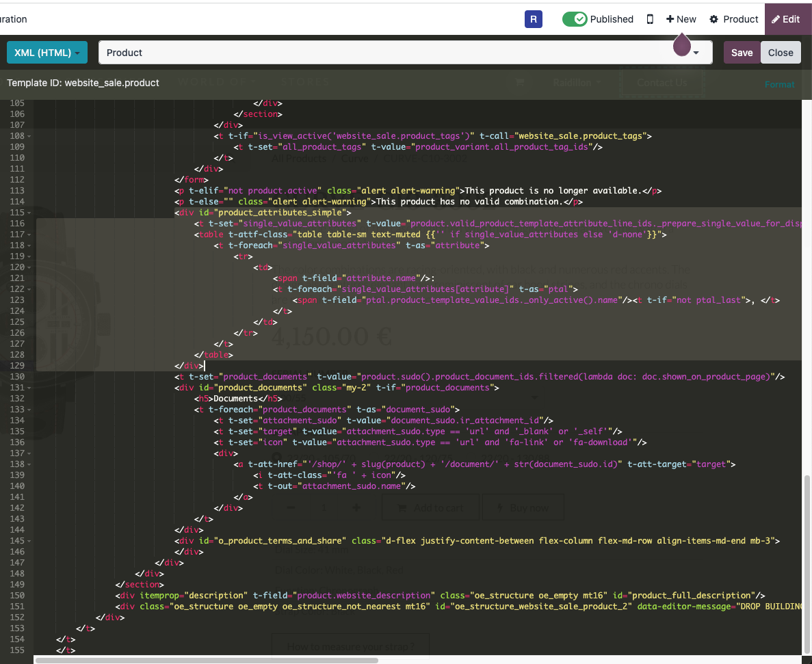Collapse the table fold at line 117
The width and height of the screenshot is (812, 664).
(29, 235)
